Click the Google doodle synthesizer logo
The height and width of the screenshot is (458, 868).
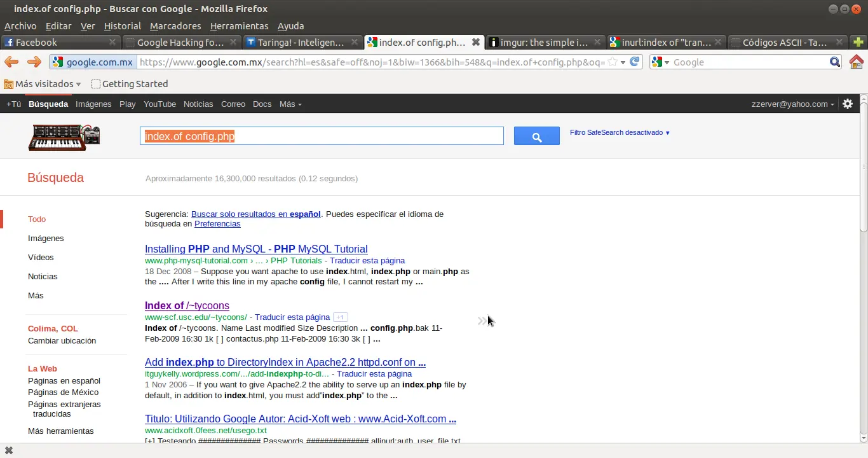pyautogui.click(x=64, y=136)
